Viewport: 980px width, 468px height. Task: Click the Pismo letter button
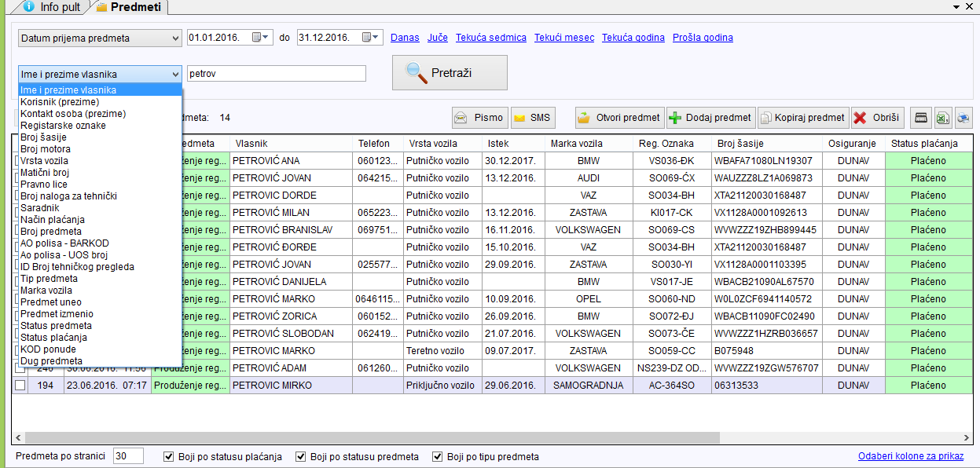[x=480, y=118]
